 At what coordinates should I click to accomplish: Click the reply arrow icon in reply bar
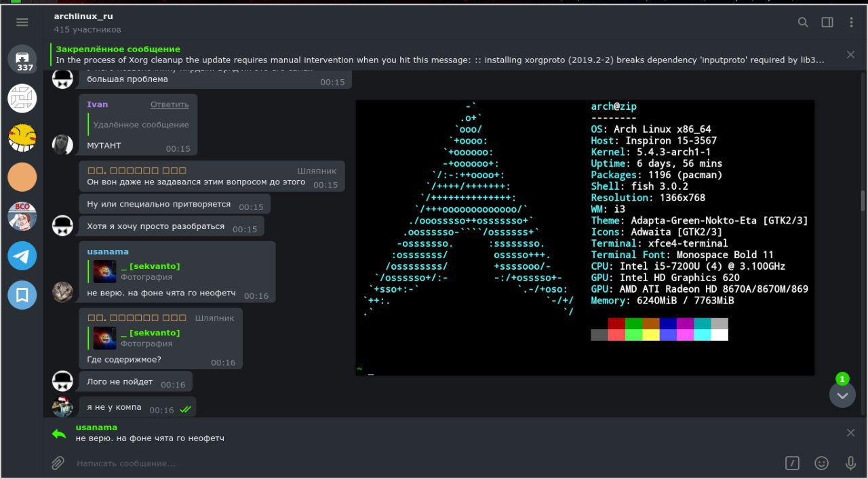(59, 434)
